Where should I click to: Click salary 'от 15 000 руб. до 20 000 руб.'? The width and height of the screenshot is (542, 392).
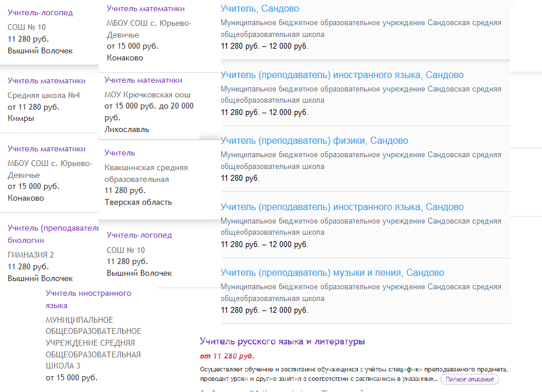coord(148,111)
